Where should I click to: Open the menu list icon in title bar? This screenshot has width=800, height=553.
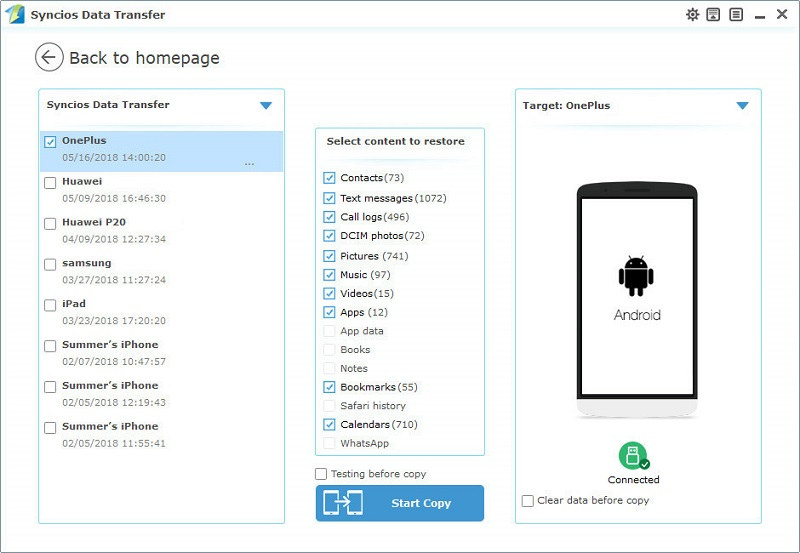tap(736, 14)
